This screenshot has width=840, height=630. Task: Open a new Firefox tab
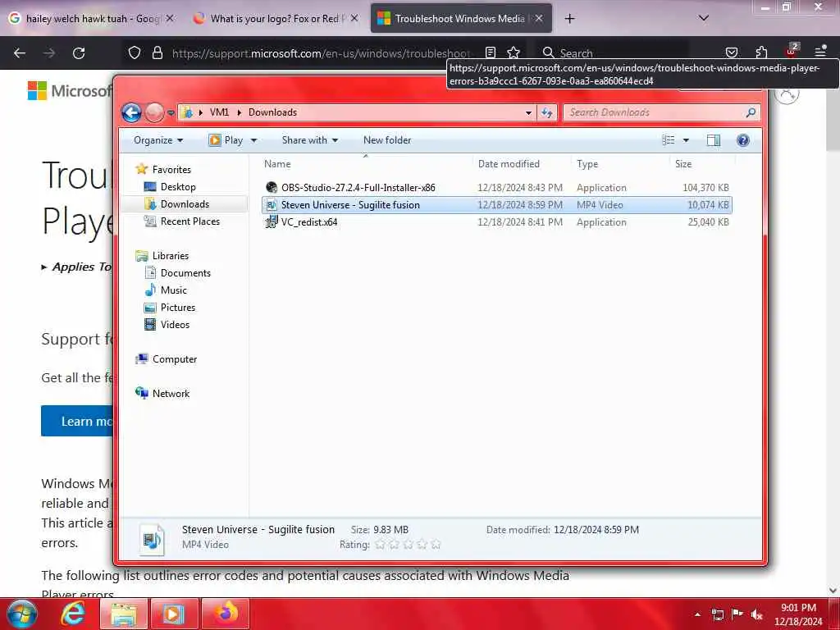click(x=569, y=19)
